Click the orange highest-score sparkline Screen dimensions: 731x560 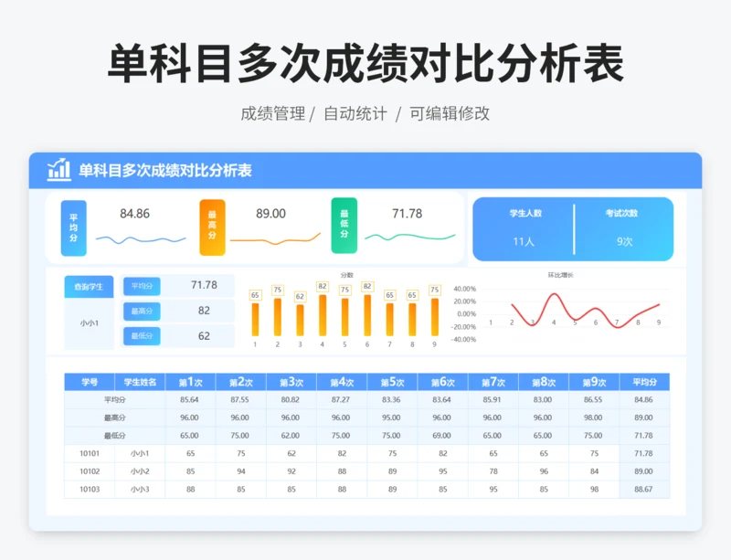pyautogui.click(x=276, y=239)
